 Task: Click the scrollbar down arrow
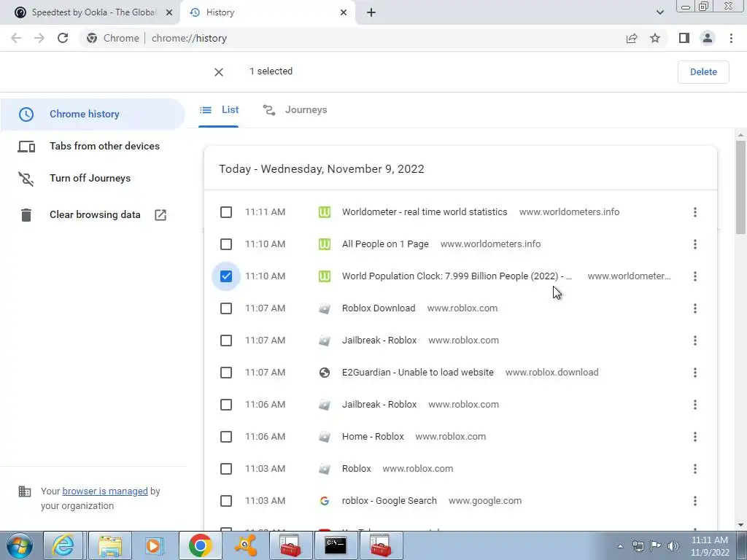[x=740, y=525]
